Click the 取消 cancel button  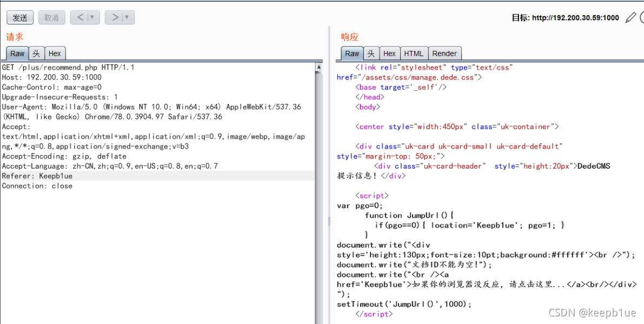51,17
